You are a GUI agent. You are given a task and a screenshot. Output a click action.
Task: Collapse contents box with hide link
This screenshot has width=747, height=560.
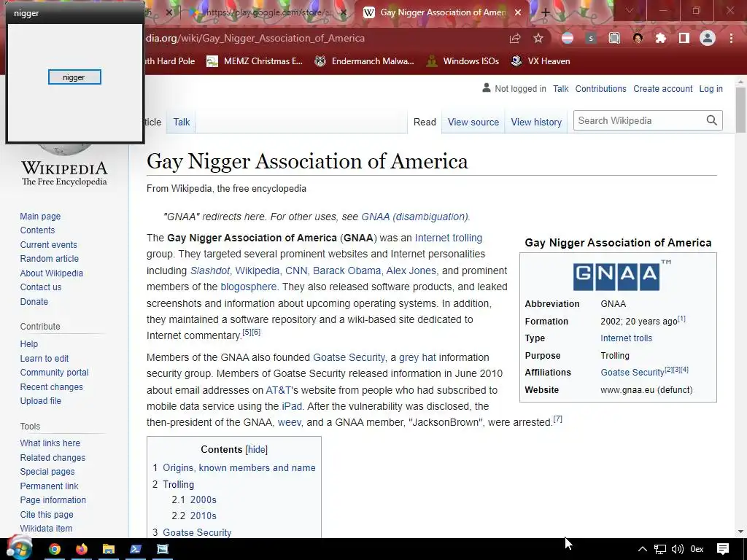(x=257, y=449)
